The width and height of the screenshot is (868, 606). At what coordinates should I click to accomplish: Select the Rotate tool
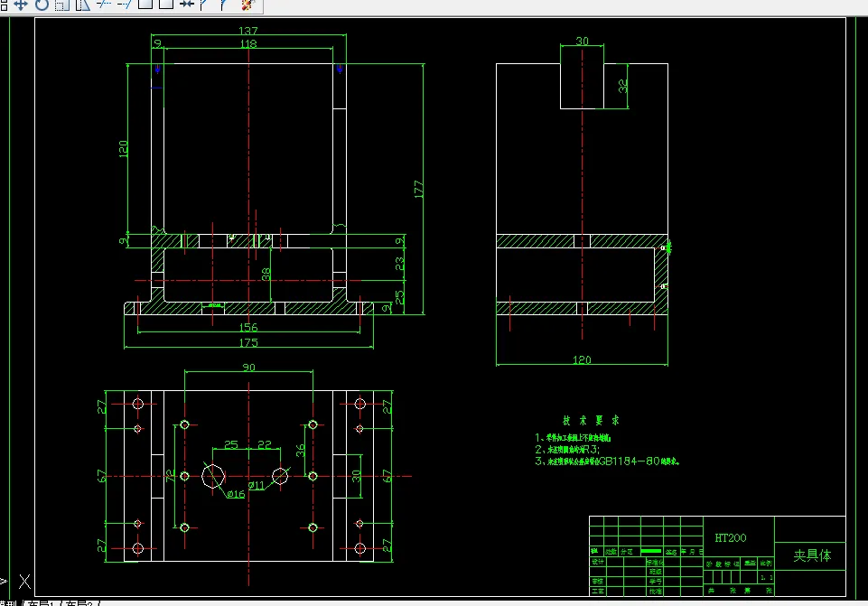coord(42,5)
